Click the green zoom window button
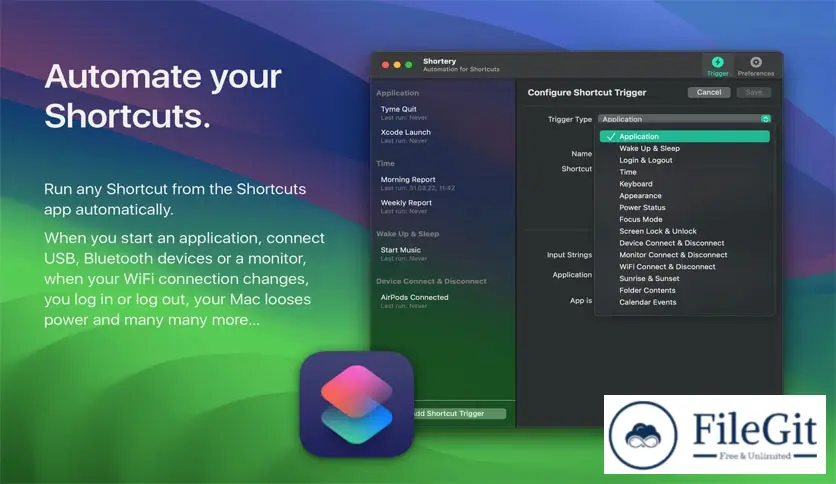The height and width of the screenshot is (484, 836). coord(408,65)
